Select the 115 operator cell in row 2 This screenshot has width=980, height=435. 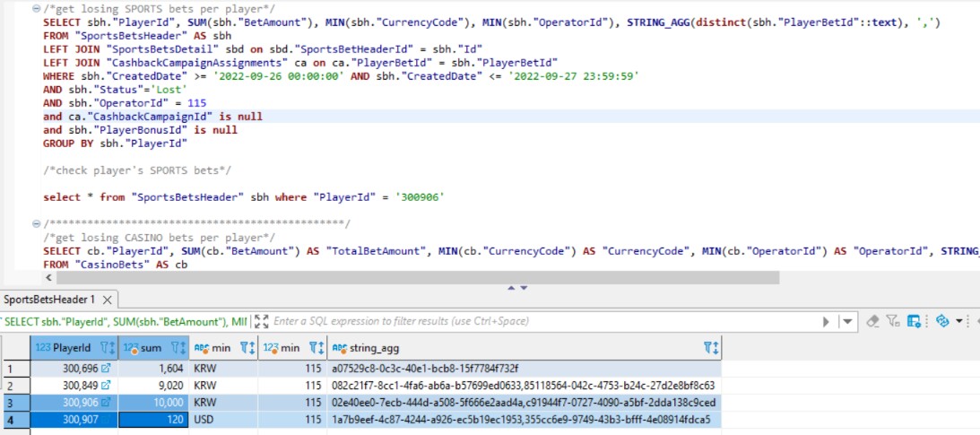tap(292, 385)
